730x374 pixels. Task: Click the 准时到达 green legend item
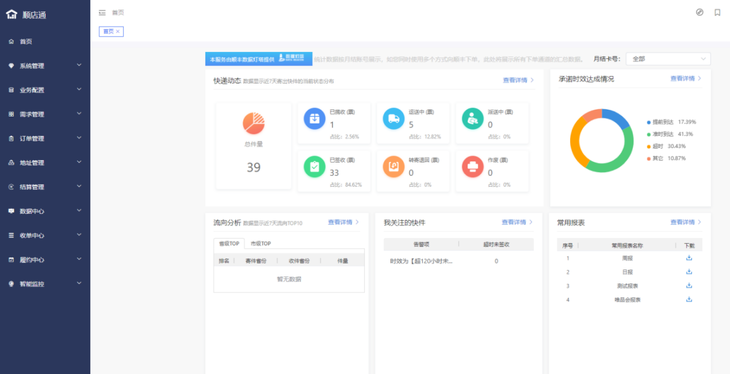[x=670, y=134]
